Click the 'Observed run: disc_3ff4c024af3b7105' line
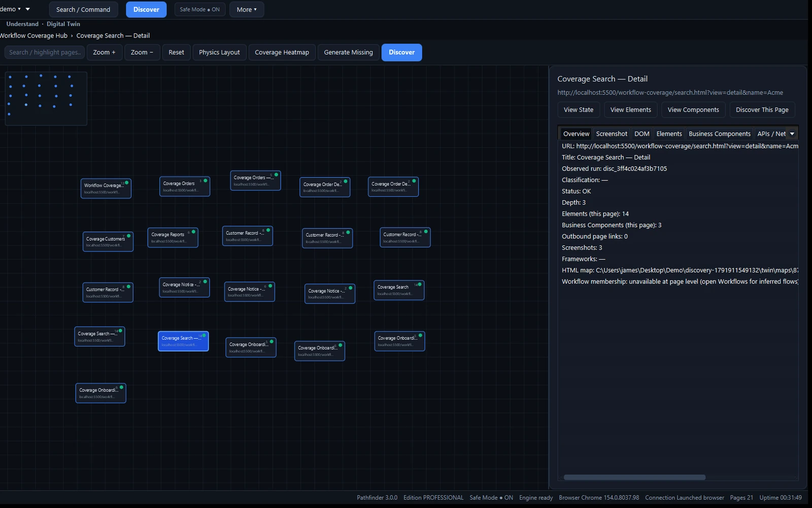This screenshot has width=812, height=508. pos(614,169)
